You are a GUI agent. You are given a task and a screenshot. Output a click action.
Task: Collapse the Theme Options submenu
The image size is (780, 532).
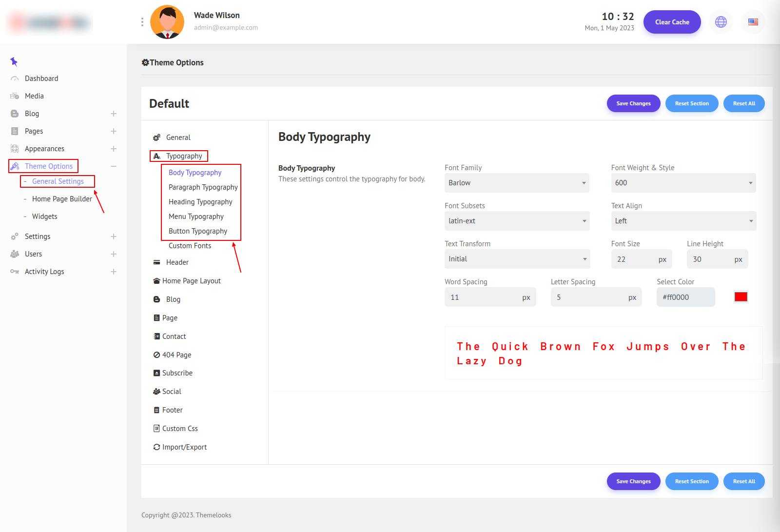(114, 166)
